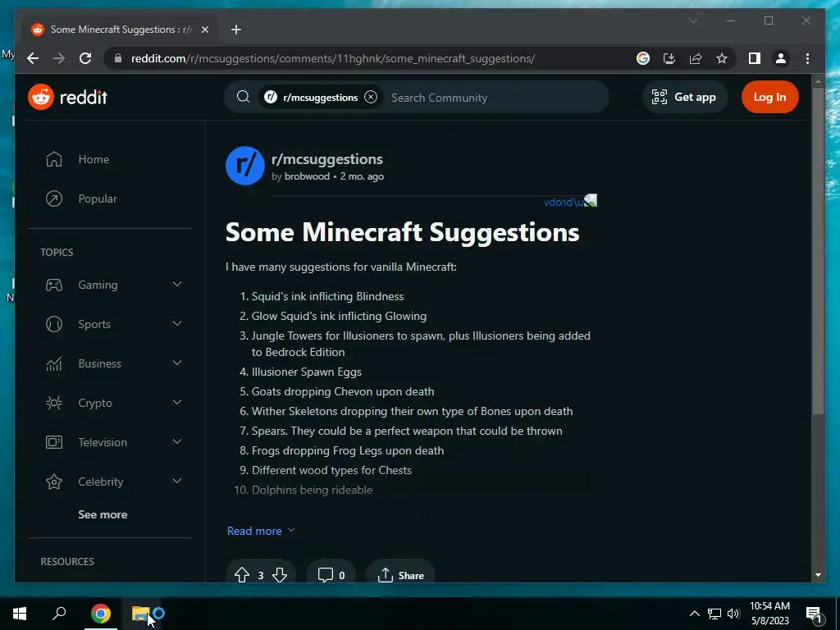Reload the page
The image size is (840, 630).
point(85,58)
